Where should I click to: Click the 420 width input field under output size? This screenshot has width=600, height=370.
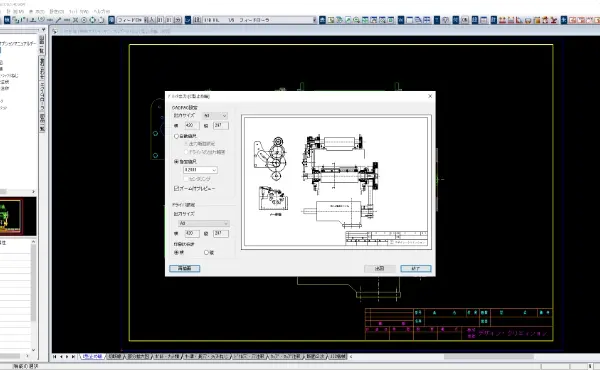point(192,126)
